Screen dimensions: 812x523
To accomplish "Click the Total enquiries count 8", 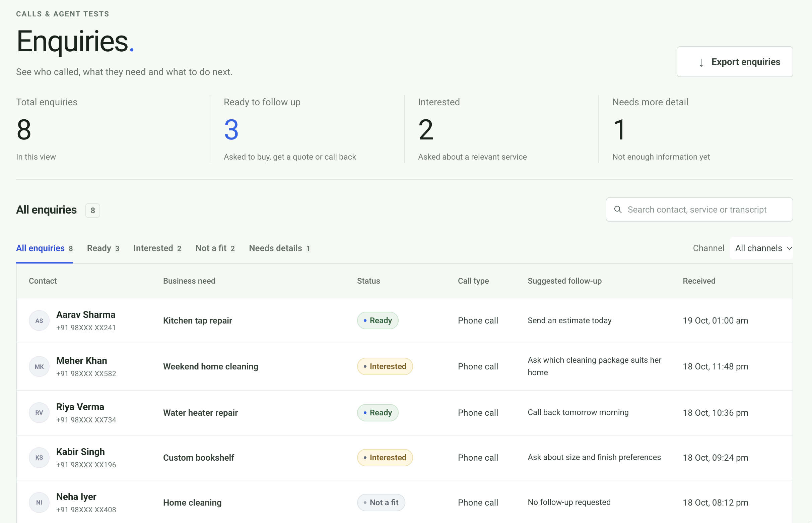I will [24, 129].
